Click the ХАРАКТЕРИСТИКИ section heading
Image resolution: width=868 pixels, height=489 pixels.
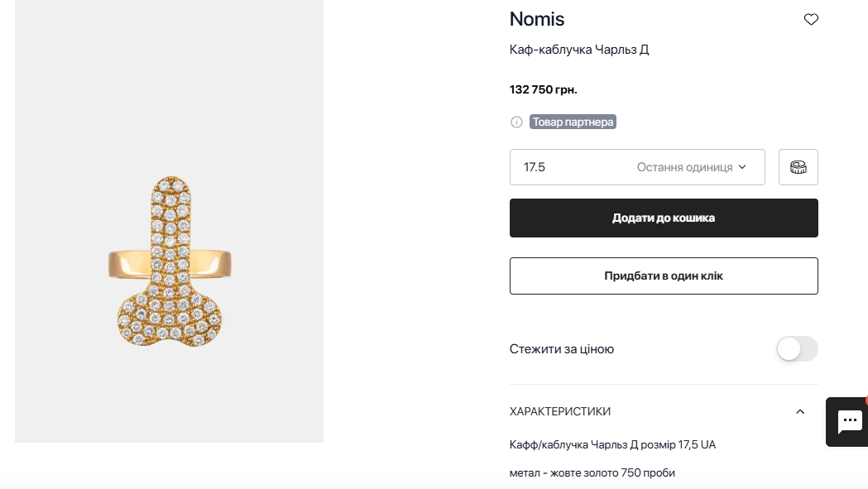coord(560,411)
